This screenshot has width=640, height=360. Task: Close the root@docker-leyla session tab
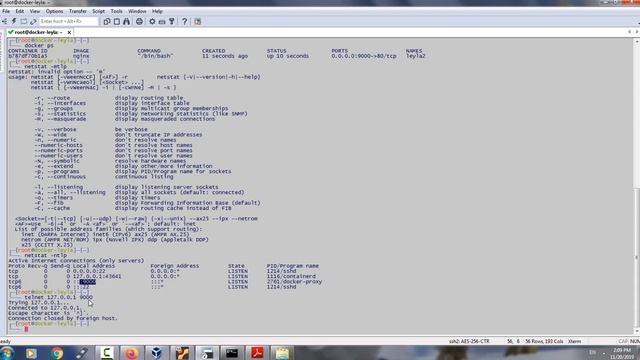(69, 32)
